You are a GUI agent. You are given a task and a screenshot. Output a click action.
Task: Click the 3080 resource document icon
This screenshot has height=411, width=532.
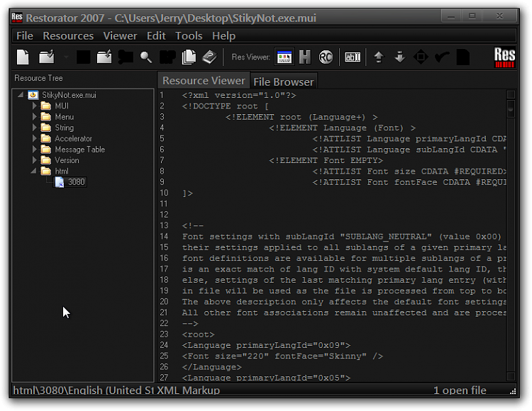pos(60,182)
